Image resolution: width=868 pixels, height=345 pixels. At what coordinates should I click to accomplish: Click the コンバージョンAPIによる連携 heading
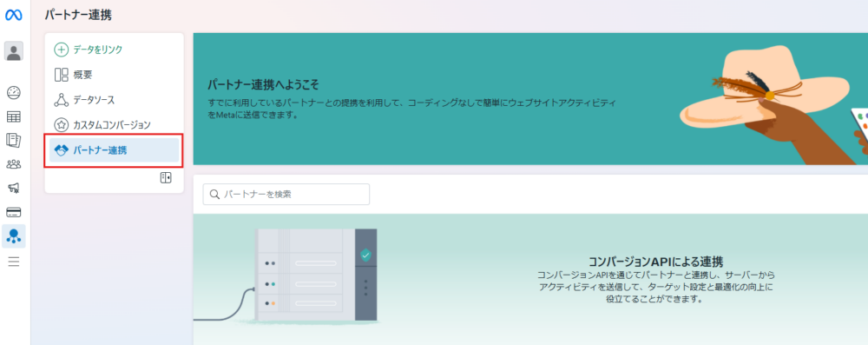(x=655, y=262)
